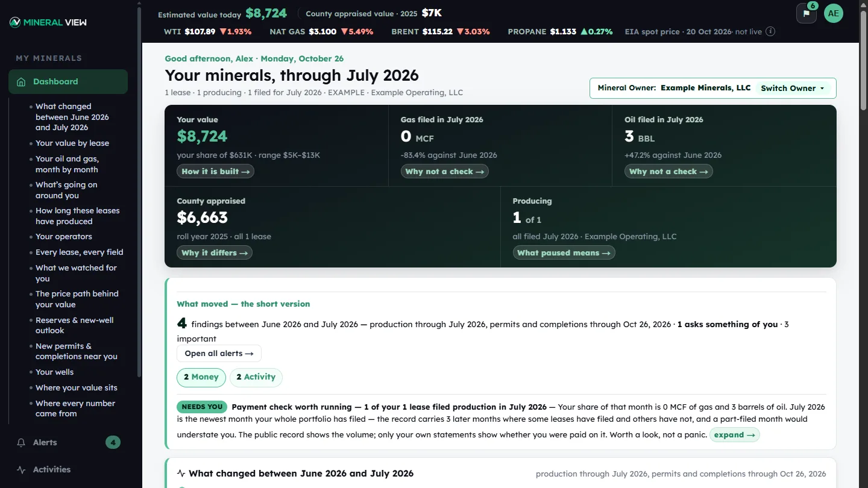Click the EIA spot price info icon
This screenshot has height=488, width=868.
click(x=770, y=31)
